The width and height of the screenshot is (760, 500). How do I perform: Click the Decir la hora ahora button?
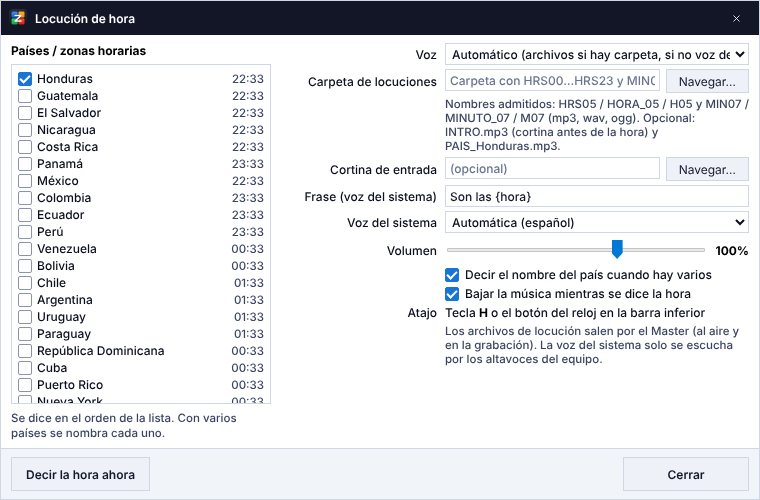[x=80, y=474]
